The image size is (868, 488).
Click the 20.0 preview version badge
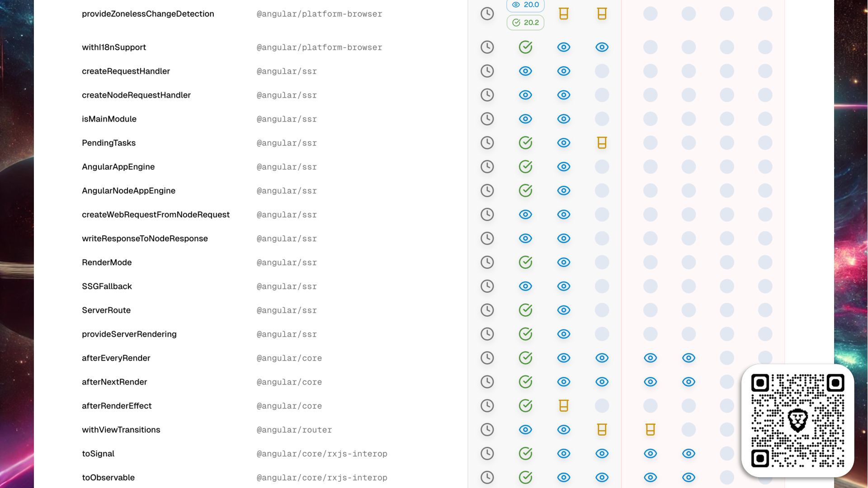pos(525,5)
